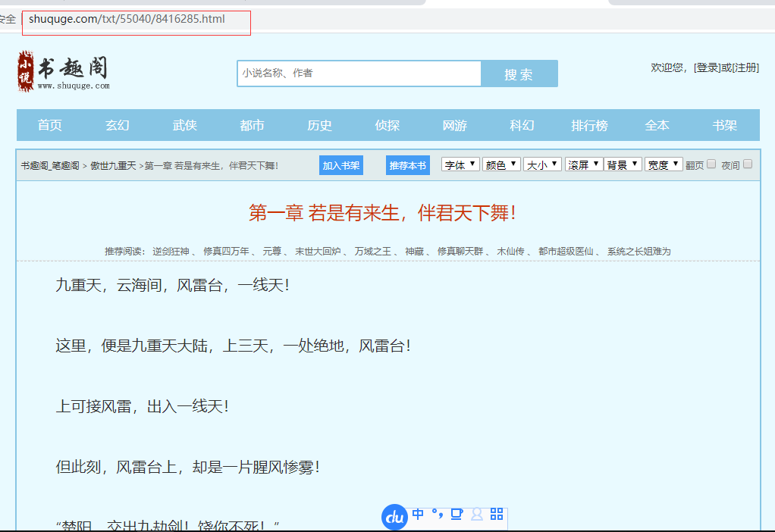Open the 武侠 category
775x532 pixels.
tap(185, 125)
